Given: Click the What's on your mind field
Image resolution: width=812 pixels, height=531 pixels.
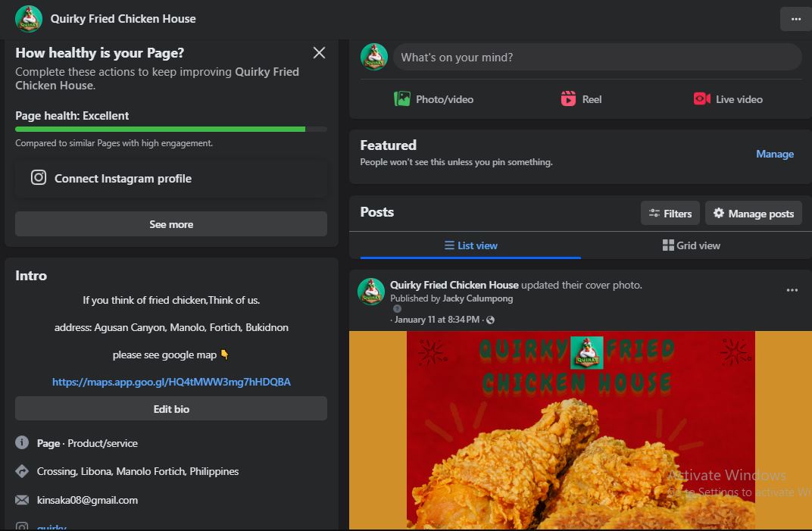Looking at the screenshot, I should click(x=597, y=57).
